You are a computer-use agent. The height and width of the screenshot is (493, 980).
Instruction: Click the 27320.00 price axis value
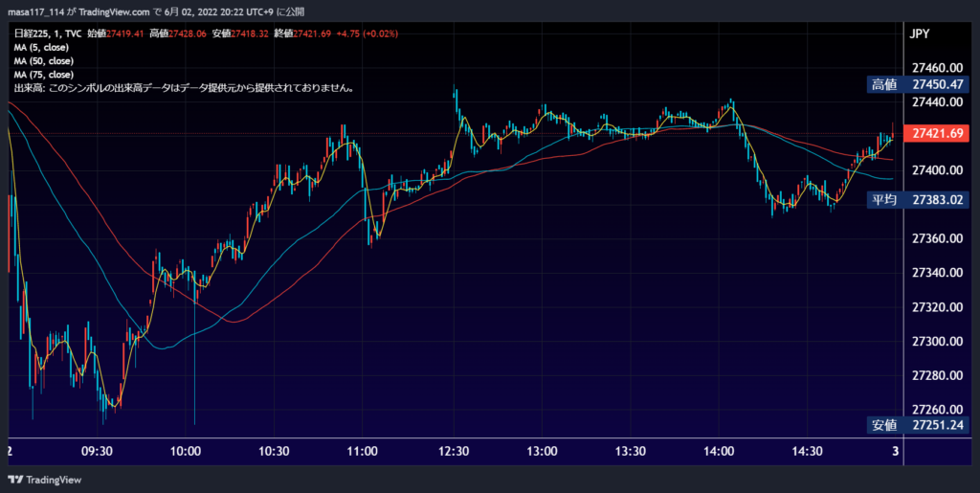click(x=937, y=306)
